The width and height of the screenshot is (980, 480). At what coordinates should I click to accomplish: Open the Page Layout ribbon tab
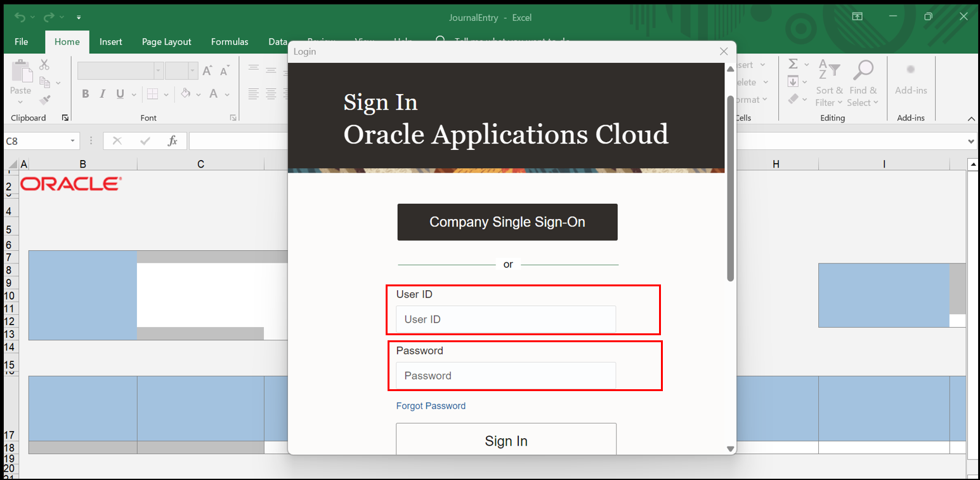click(x=166, y=42)
